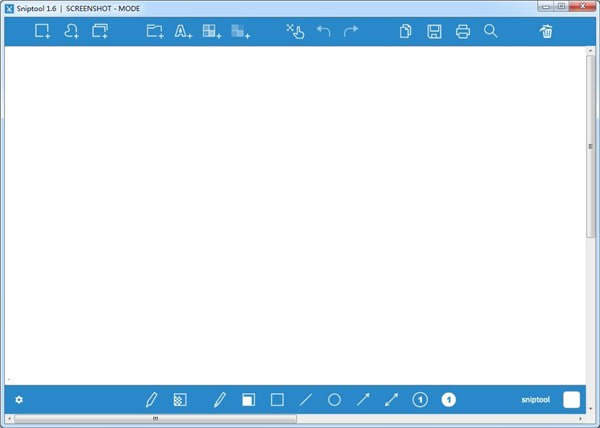Click the window capture icon
The image size is (600, 428).
(100, 32)
